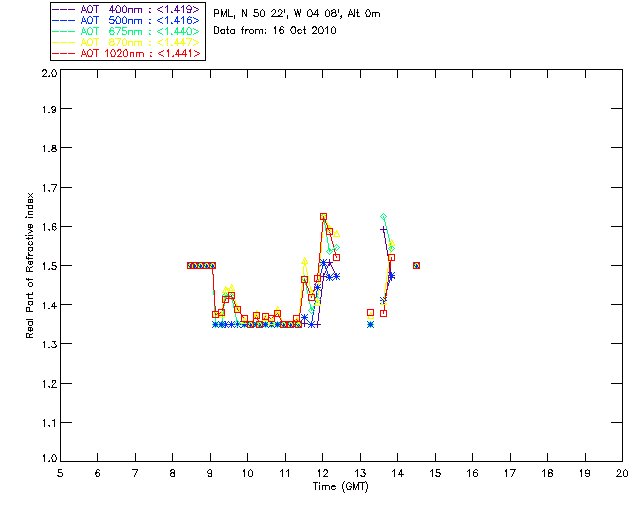Click the AOT 870nm legend entry

pyautogui.click(x=127, y=42)
